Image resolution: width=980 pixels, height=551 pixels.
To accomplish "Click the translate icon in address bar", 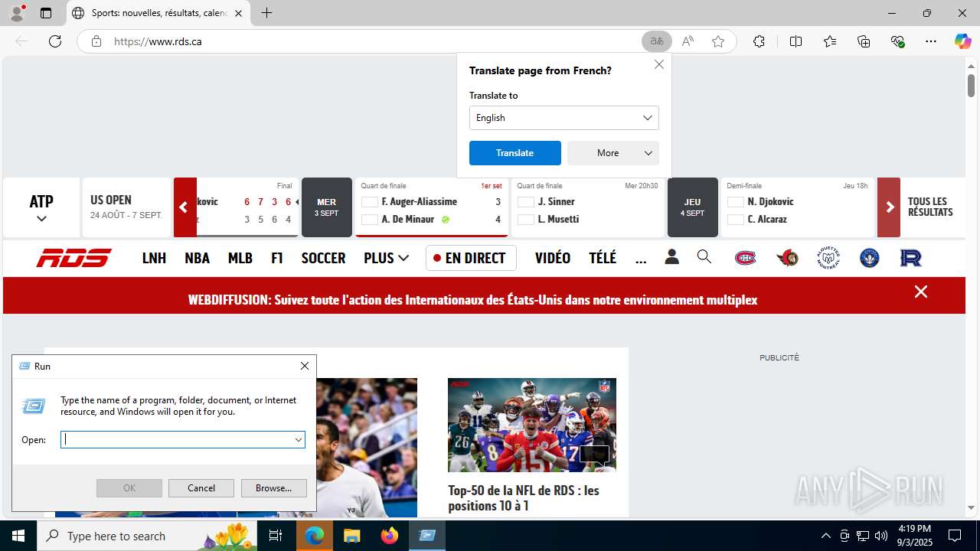I will pos(657,41).
